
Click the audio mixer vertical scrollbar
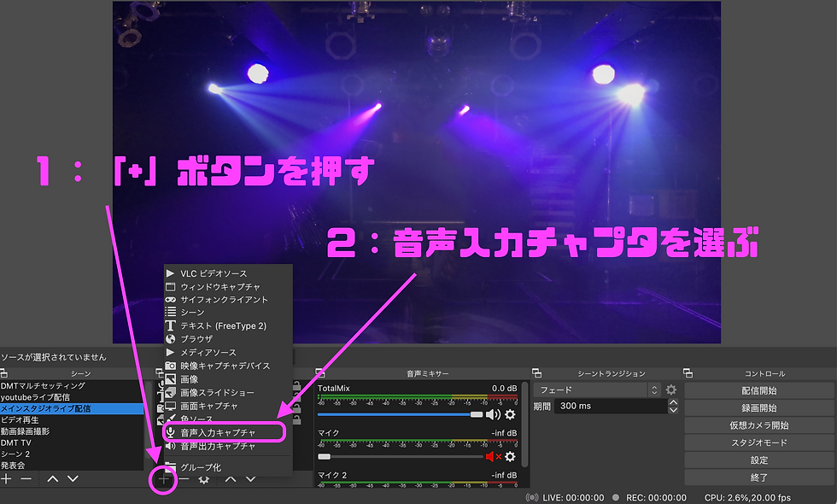click(x=525, y=425)
